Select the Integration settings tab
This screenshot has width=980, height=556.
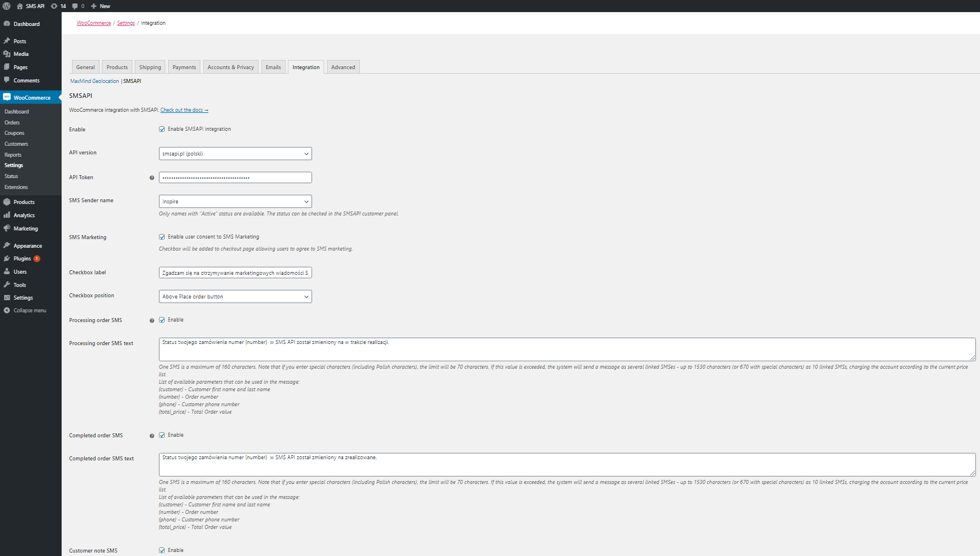pos(306,67)
